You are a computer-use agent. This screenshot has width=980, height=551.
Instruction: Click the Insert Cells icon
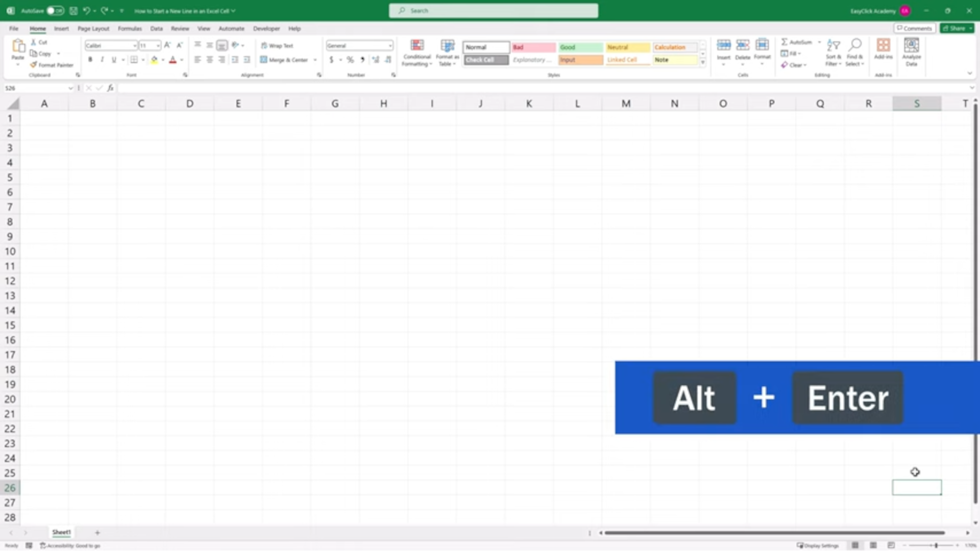point(724,45)
